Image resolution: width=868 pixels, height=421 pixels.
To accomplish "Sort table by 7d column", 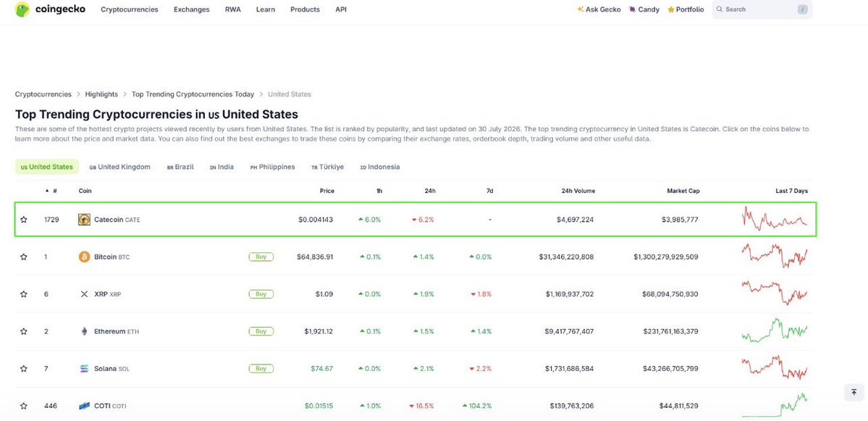I will pos(489,191).
